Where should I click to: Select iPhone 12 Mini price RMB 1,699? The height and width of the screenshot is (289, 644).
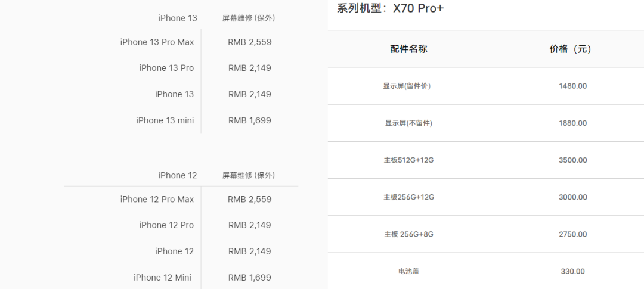click(249, 278)
